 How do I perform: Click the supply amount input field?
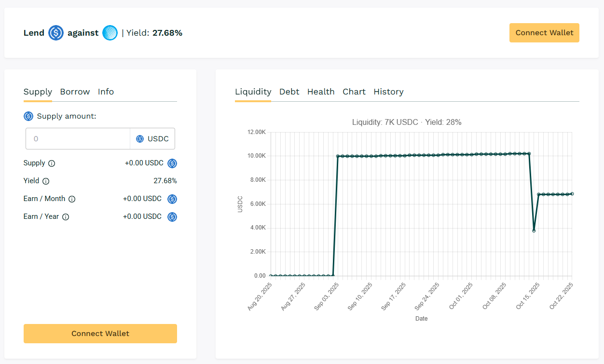[x=78, y=139]
